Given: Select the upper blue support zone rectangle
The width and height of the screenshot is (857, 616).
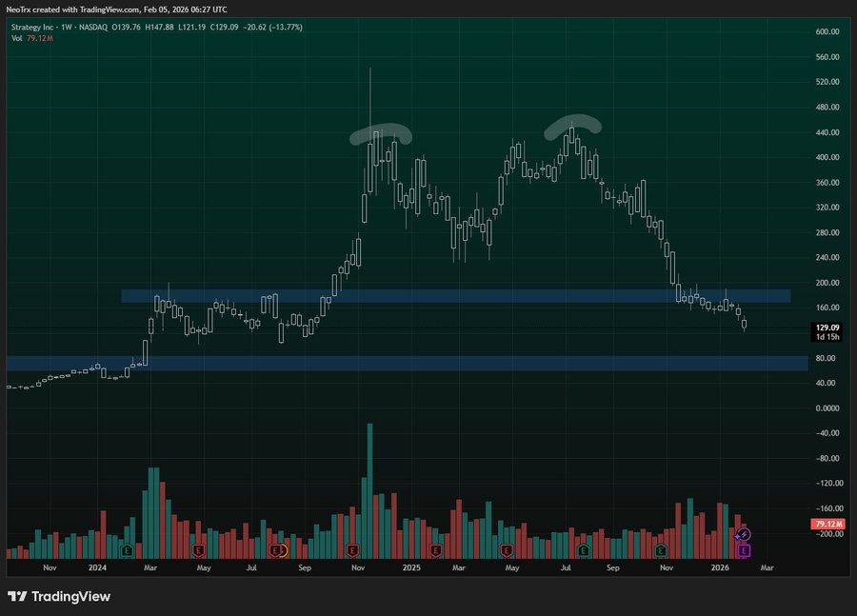Looking at the screenshot, I should [455, 296].
